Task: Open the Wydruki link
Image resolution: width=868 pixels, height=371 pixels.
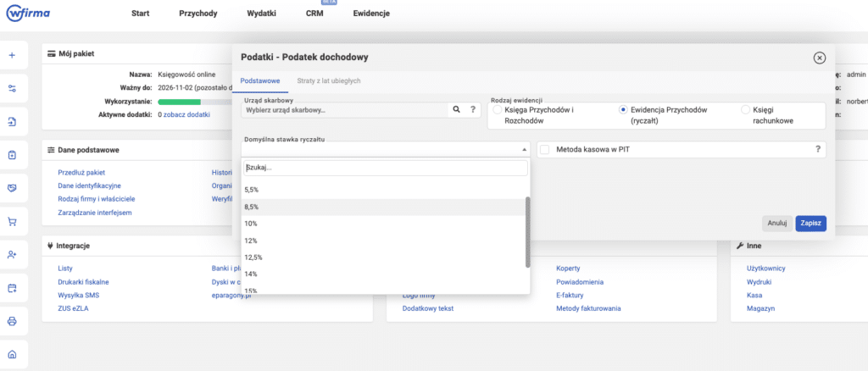Action: point(759,281)
